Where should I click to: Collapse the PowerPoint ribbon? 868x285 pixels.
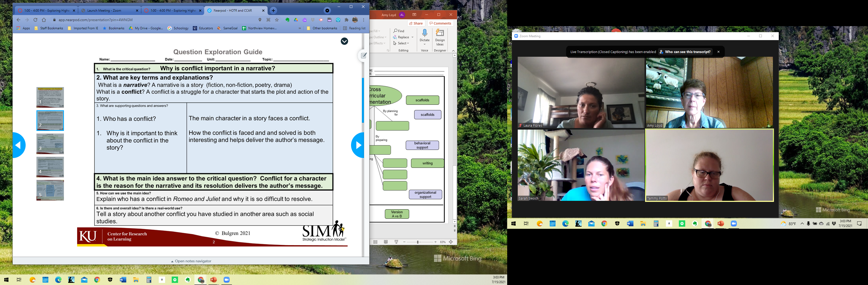pos(453,50)
